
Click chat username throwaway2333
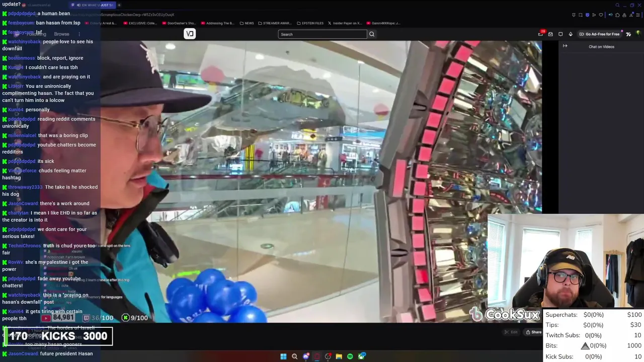click(x=25, y=187)
